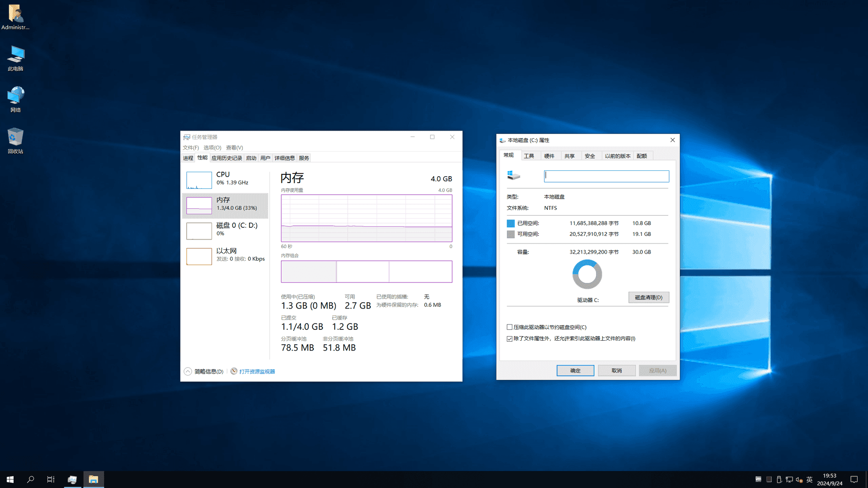The width and height of the screenshot is (868, 488).
Task: Uncheck the file content indexing checkbox
Action: (x=509, y=338)
